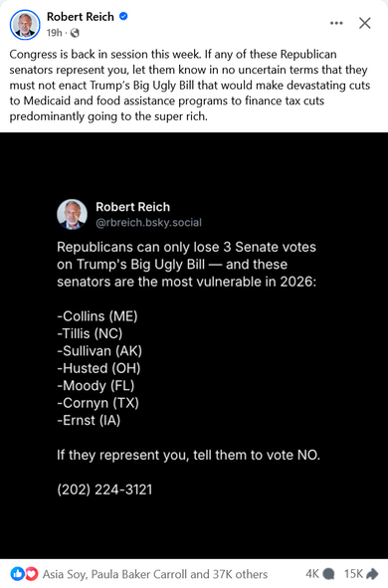Open Robert Reich's profile name link
Image resolution: width=388 pixels, height=588 pixels.
coord(81,17)
